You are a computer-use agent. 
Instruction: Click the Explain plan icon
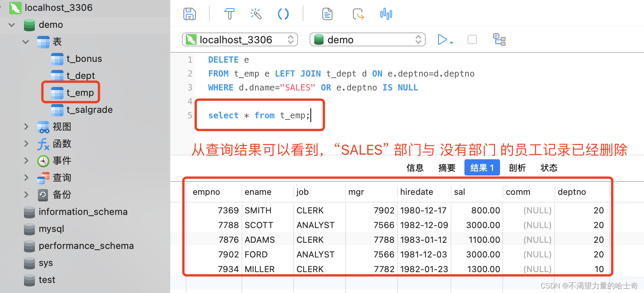coord(499,39)
